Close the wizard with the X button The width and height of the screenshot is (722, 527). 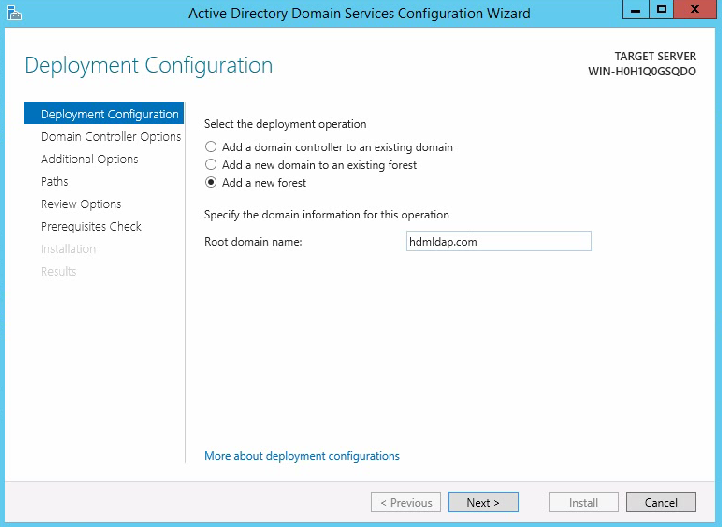pos(695,10)
